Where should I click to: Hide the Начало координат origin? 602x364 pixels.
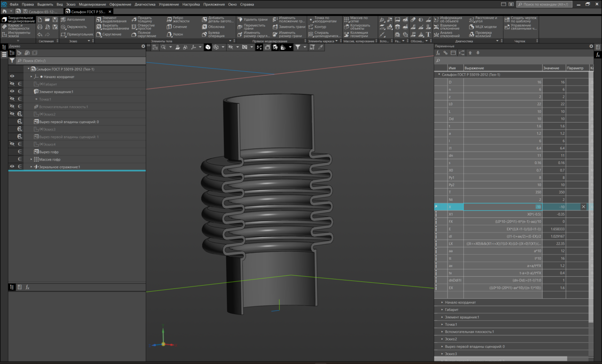tap(12, 77)
